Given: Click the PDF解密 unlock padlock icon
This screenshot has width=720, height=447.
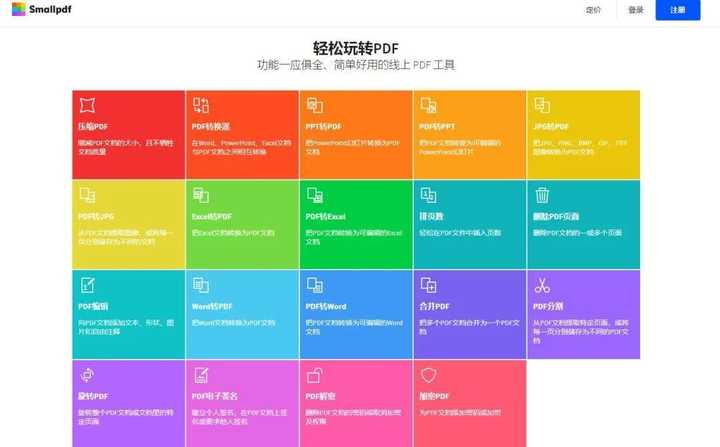Looking at the screenshot, I should (315, 375).
